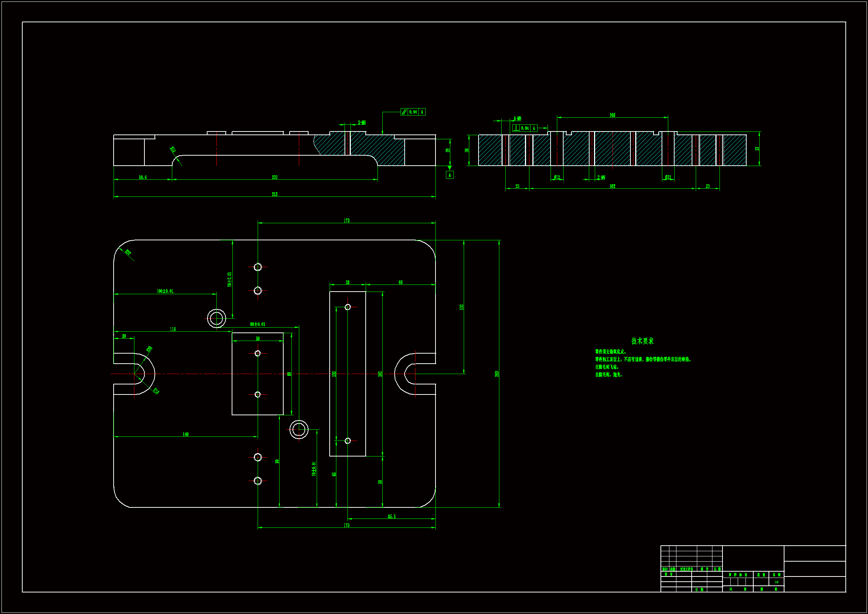
Task: Select the 162 dimension below section view
Action: (x=612, y=186)
